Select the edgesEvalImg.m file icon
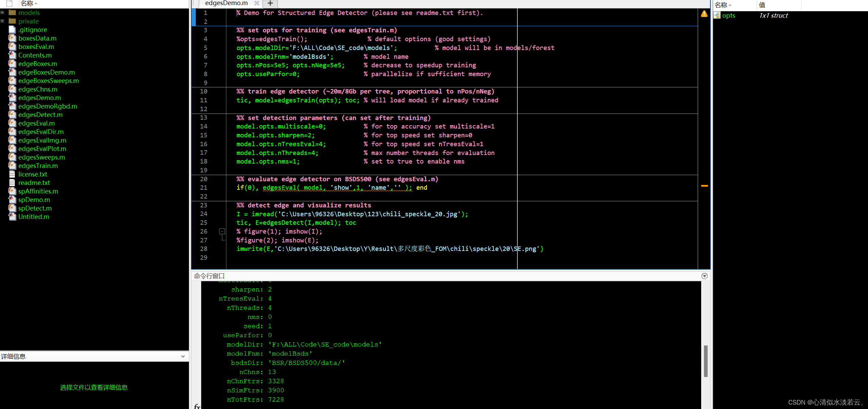The height and width of the screenshot is (409, 868). 12,140
